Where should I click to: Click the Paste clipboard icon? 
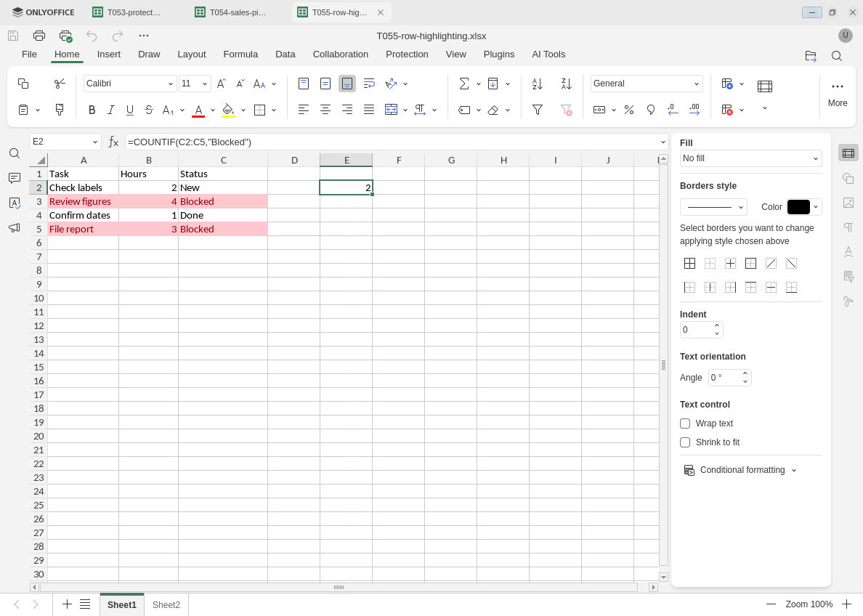tap(23, 110)
